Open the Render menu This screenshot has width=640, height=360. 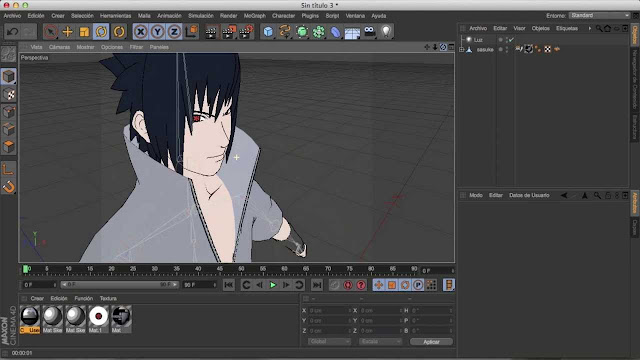pos(229,16)
